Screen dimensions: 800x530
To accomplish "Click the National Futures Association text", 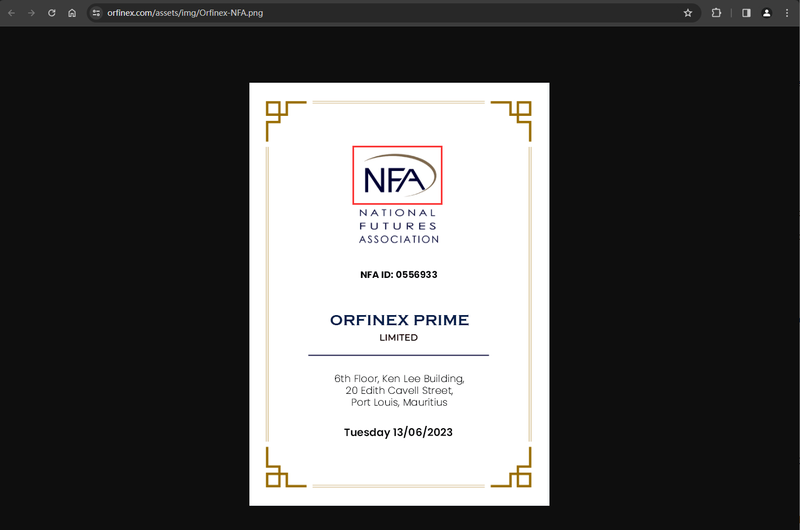I will click(x=398, y=226).
